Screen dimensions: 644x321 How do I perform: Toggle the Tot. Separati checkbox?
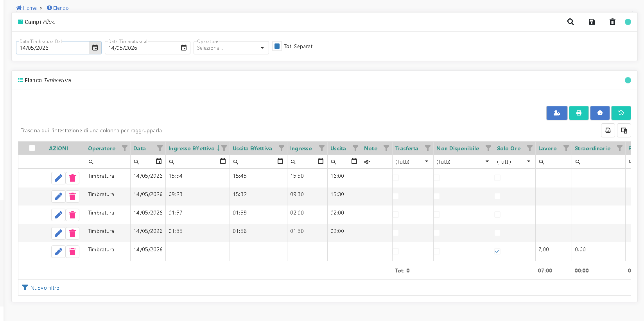coord(277,46)
